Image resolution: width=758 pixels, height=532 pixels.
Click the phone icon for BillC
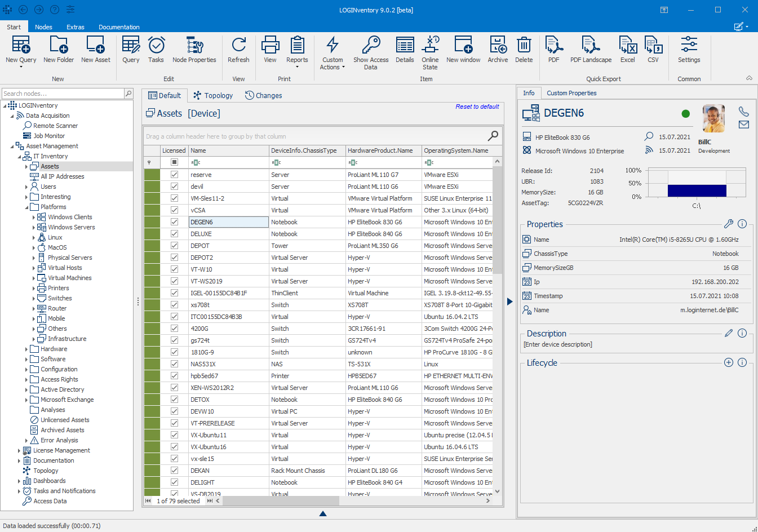point(744,112)
